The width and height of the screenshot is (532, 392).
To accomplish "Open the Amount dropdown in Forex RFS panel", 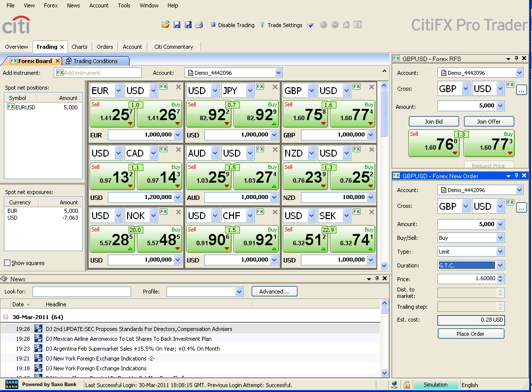I will point(500,106).
